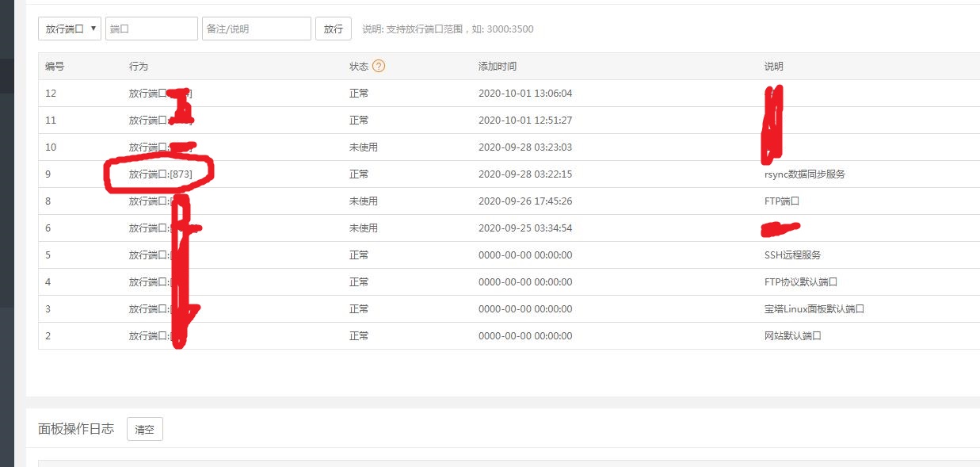Click the SSH远程服务 description
Screen dimensions: 980x467
[792, 255]
